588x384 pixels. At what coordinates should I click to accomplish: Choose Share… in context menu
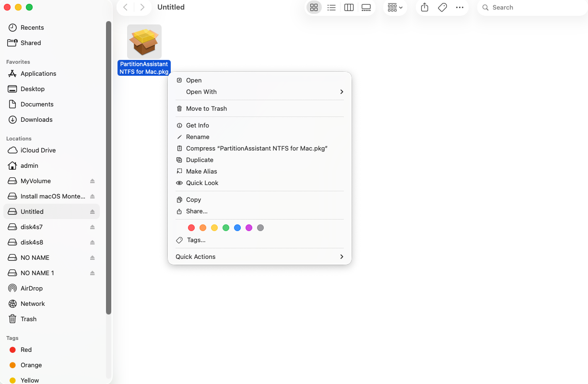[x=259, y=211]
